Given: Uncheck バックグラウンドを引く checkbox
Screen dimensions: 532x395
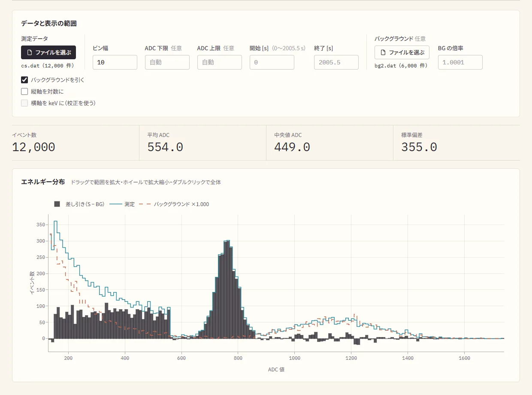Looking at the screenshot, I should click(x=24, y=80).
